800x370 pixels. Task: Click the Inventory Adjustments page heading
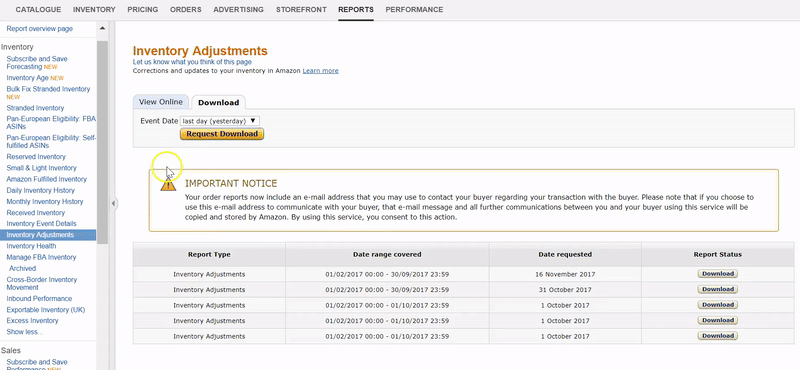pos(200,51)
